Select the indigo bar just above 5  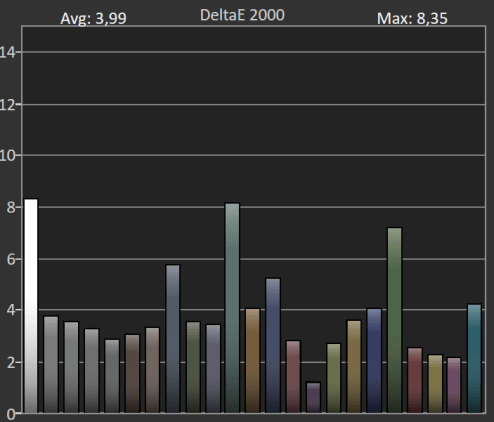(x=273, y=346)
